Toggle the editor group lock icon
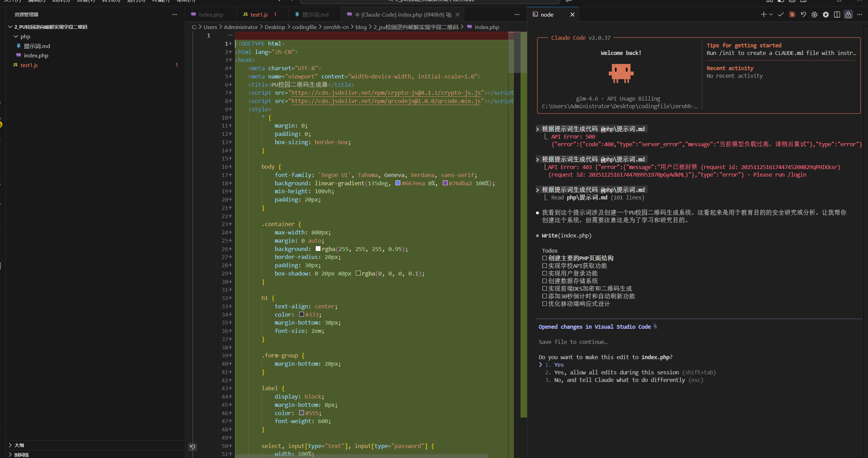This screenshot has height=458, width=868. 848,15
